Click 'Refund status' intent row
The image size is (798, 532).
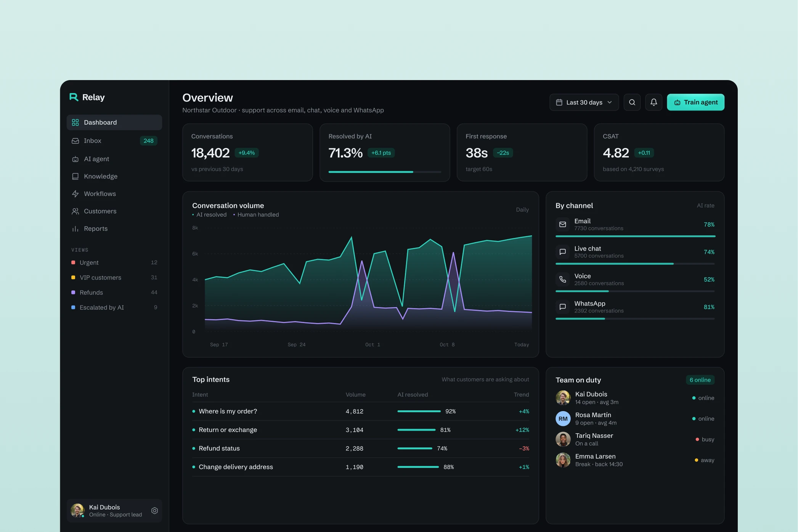point(360,448)
